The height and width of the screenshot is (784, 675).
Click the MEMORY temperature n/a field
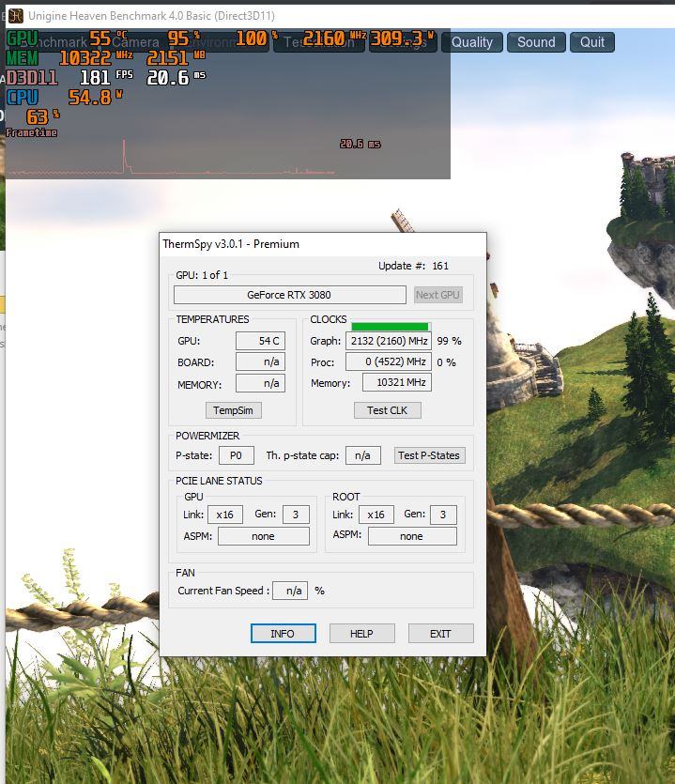[260, 383]
